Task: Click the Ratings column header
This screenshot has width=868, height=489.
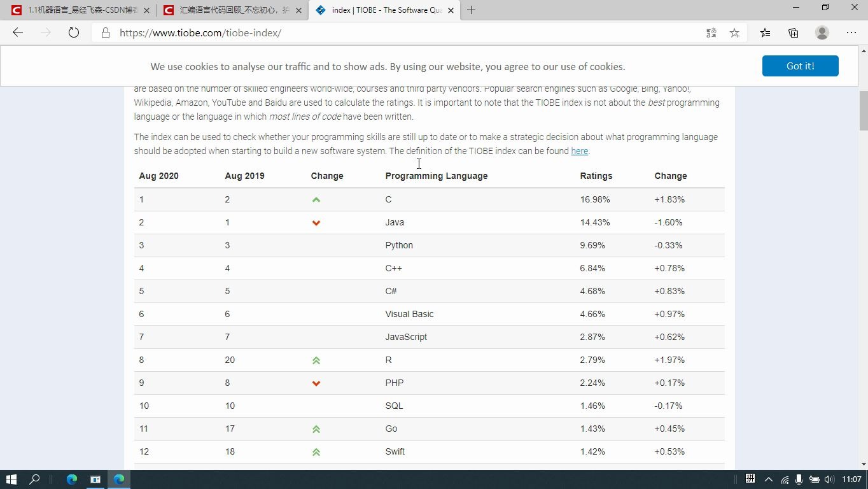Action: (596, 176)
